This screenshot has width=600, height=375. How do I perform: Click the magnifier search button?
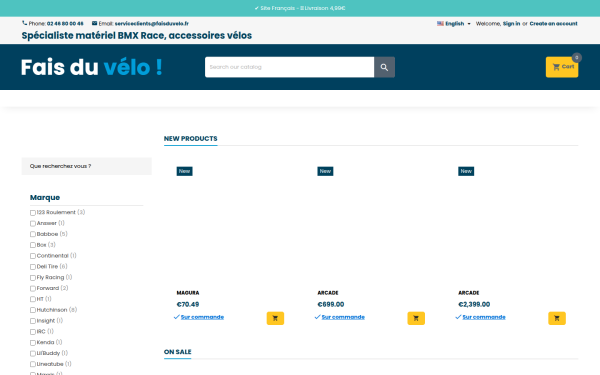point(384,67)
